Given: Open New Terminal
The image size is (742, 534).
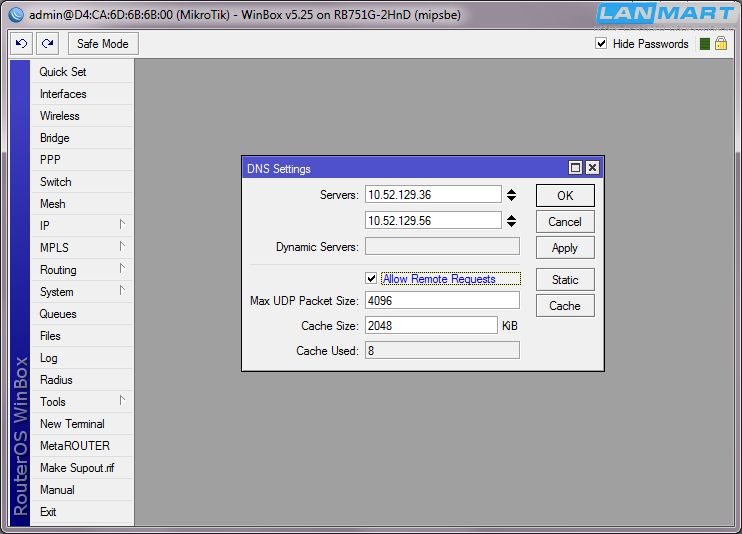Looking at the screenshot, I should coord(81,424).
